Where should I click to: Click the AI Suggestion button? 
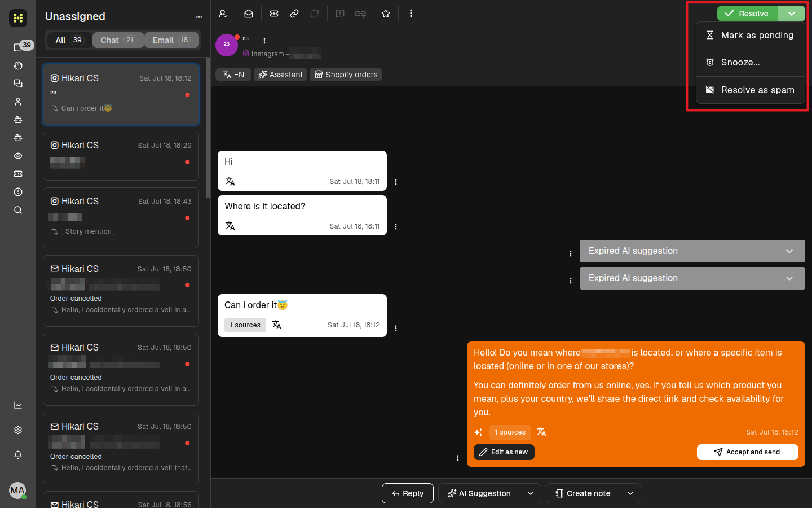tap(479, 493)
